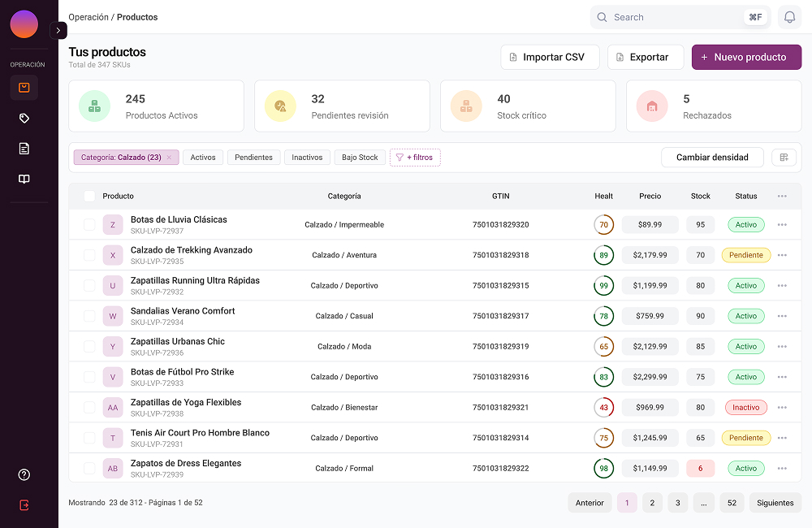The height and width of the screenshot is (528, 812).
Task: Expand the sidebar with chevron arrow
Action: (x=58, y=31)
